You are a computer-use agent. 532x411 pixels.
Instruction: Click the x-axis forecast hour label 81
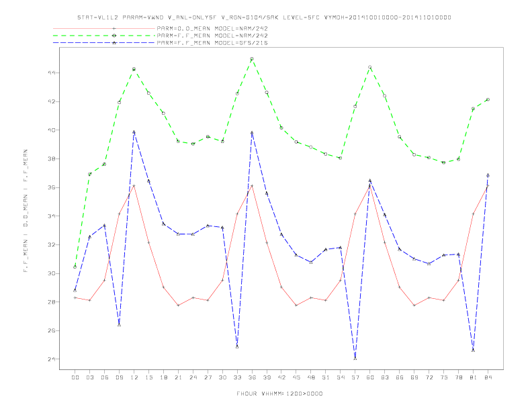click(474, 377)
